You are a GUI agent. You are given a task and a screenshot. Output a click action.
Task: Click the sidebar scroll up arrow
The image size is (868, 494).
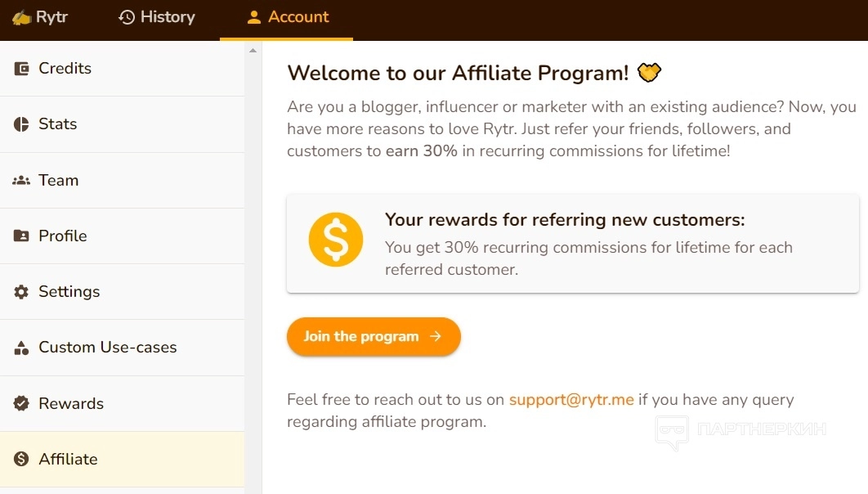pos(253,51)
